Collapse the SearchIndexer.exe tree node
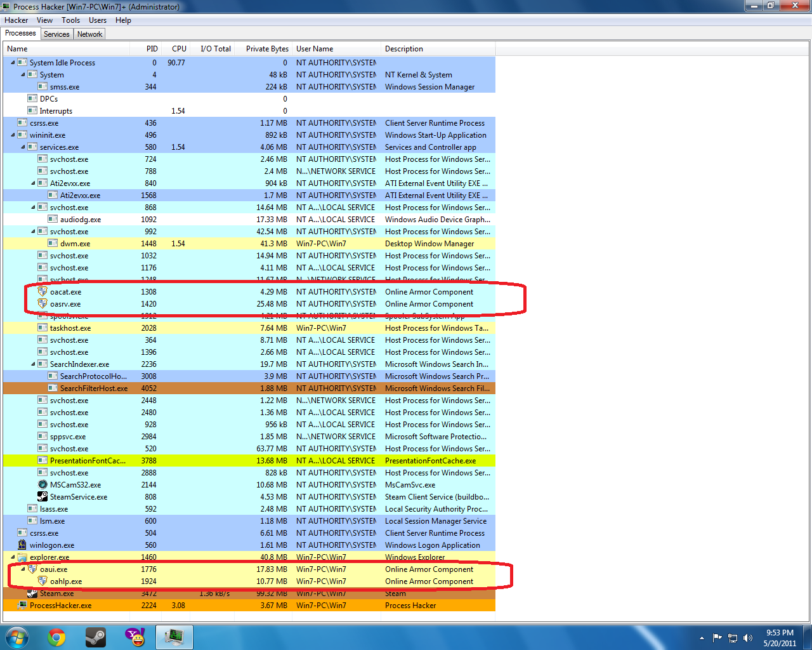 [x=33, y=364]
